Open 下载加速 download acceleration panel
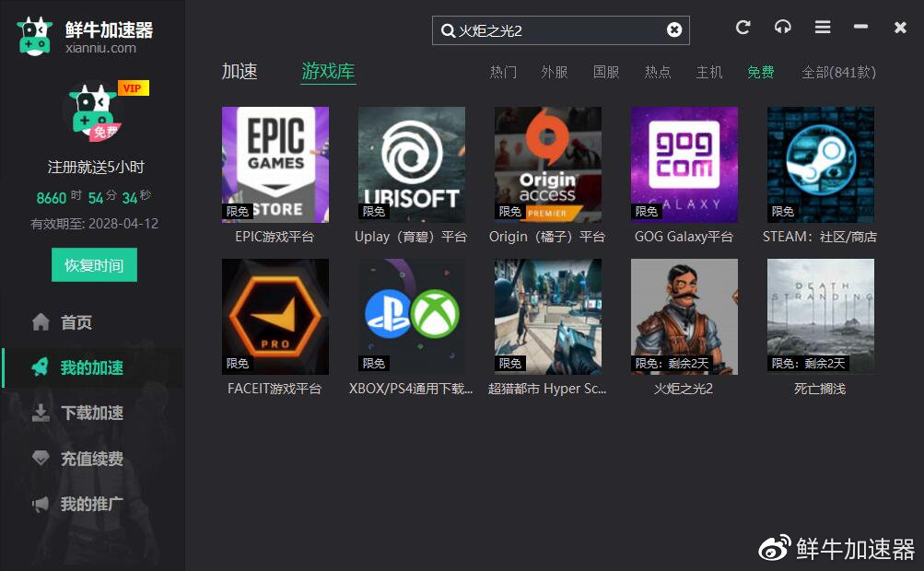The width and height of the screenshot is (924, 571). (85, 413)
